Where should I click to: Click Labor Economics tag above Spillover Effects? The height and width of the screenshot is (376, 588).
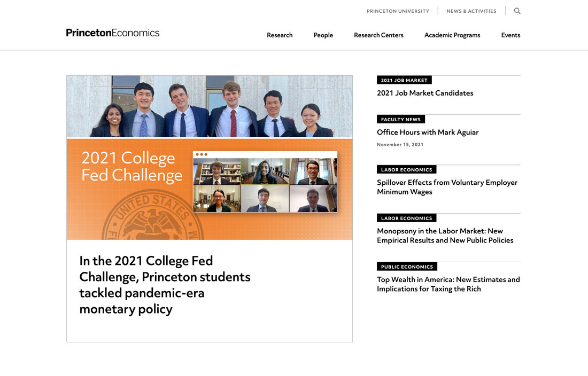(x=406, y=170)
